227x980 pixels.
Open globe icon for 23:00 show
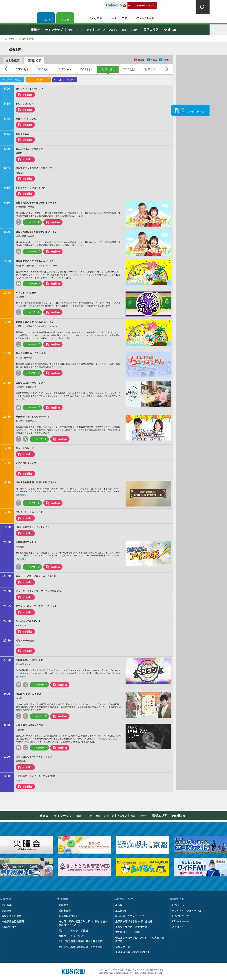pyautogui.click(x=18, y=684)
